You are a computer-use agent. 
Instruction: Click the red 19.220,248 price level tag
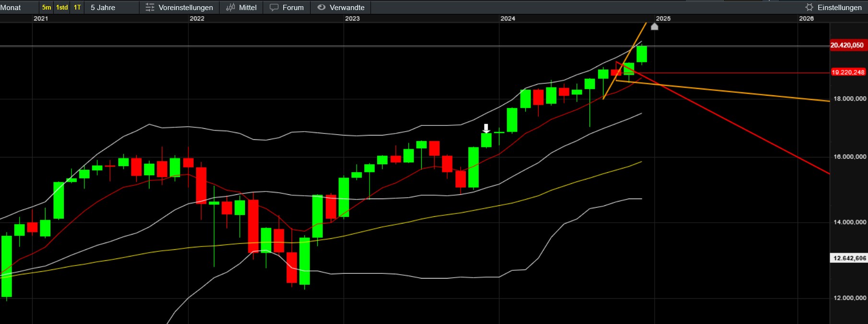pos(848,72)
